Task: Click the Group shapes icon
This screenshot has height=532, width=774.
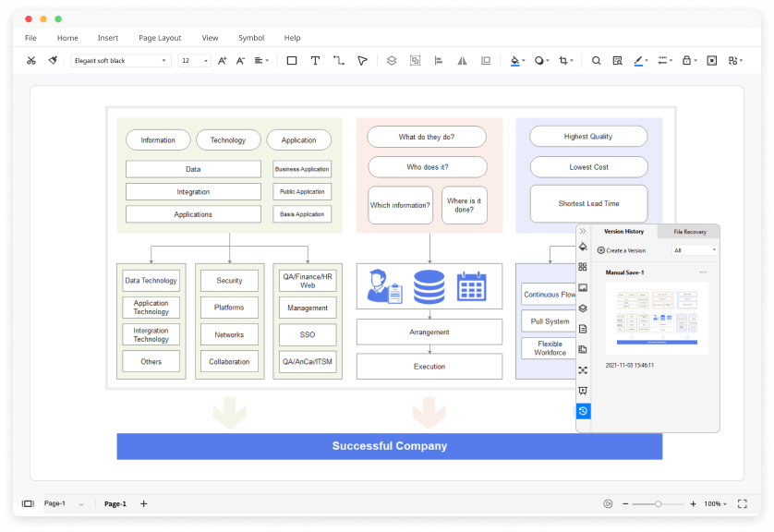Action: (415, 60)
